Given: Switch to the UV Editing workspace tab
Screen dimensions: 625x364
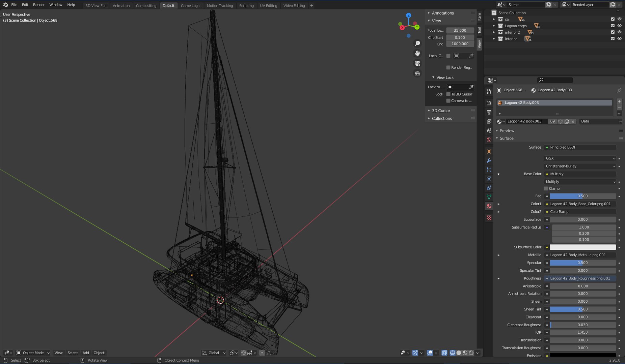Looking at the screenshot, I should [x=268, y=5].
